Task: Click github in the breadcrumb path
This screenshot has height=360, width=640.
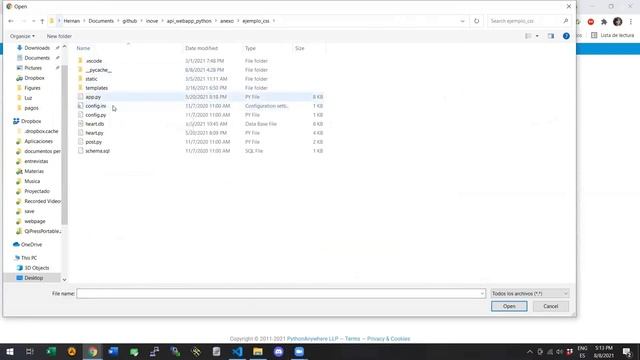Action: click(130, 21)
